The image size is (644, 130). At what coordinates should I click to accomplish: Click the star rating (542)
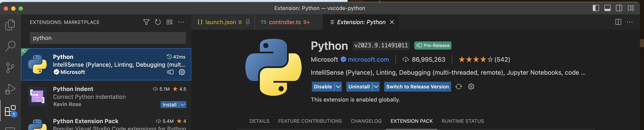tap(484, 60)
